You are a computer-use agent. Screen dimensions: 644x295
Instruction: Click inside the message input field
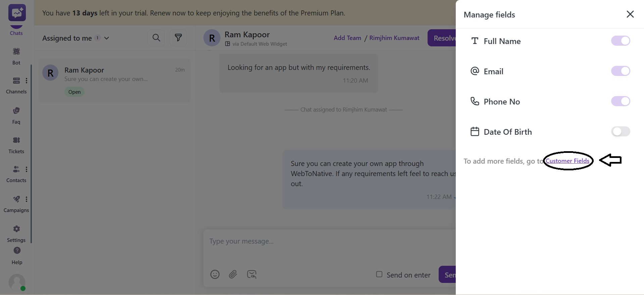click(302, 241)
